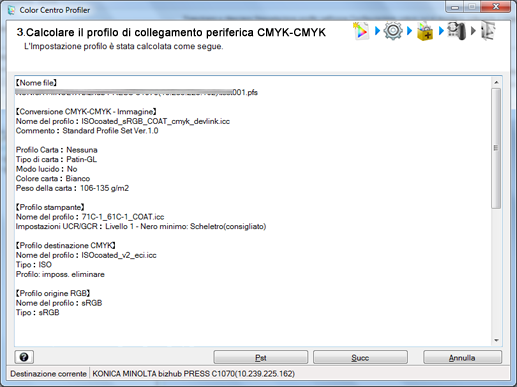This screenshot has width=517, height=387.
Task: Click the 'Profilo destinazione CMYK' heading
Action: (x=66, y=245)
